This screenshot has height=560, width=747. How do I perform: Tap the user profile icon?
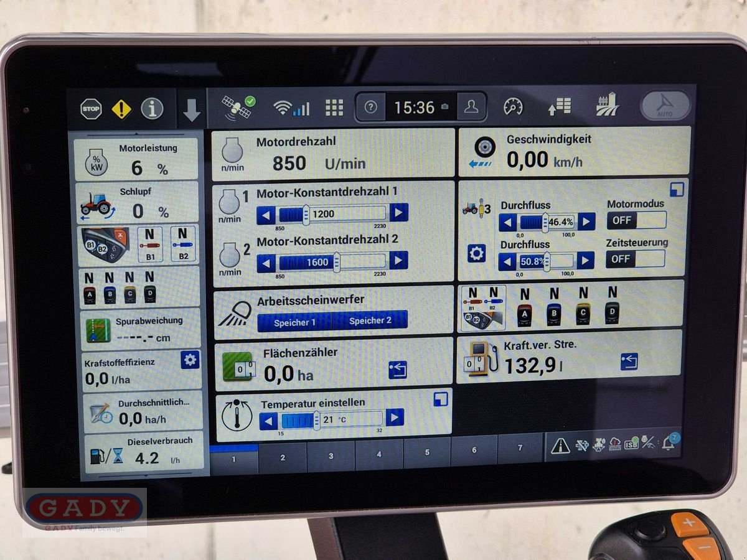click(471, 107)
